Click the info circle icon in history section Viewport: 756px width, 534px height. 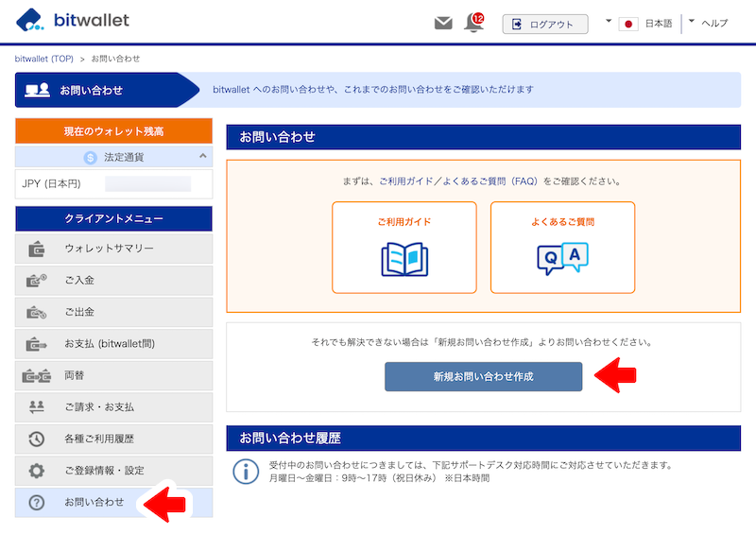[x=246, y=472]
